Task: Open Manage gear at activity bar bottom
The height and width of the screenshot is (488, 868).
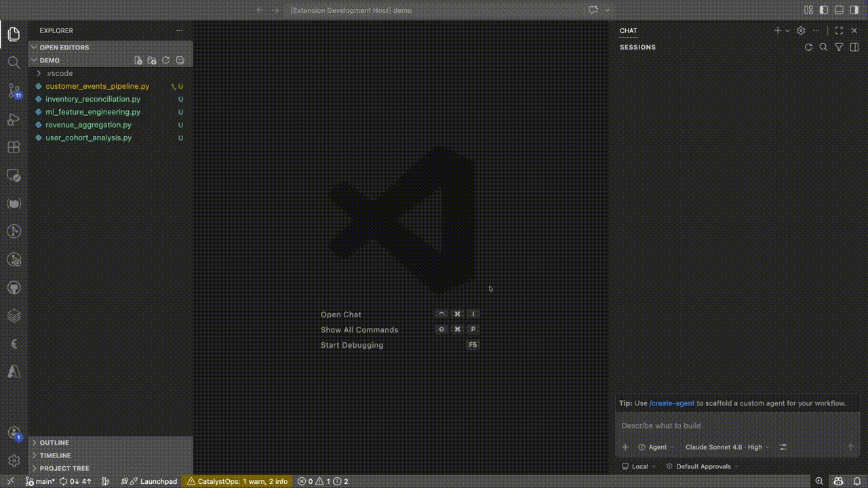Action: (14, 460)
